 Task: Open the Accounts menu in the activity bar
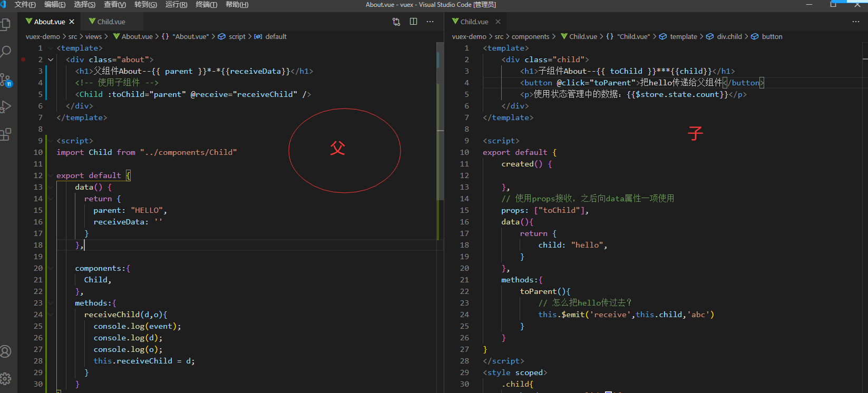pos(6,351)
